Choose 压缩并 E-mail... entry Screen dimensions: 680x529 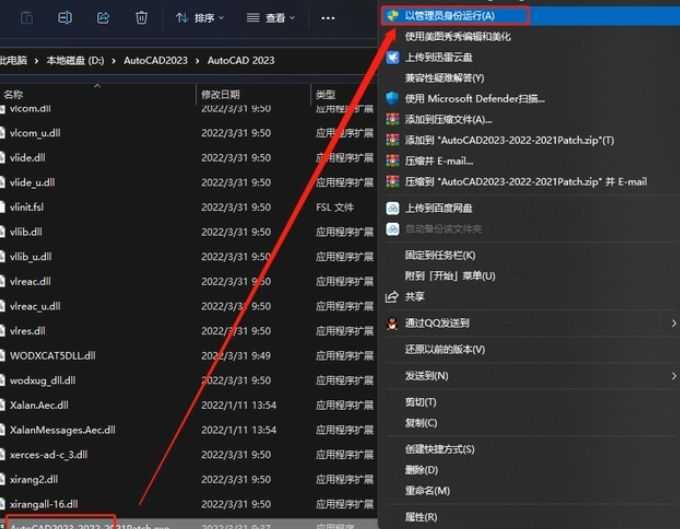(x=438, y=161)
